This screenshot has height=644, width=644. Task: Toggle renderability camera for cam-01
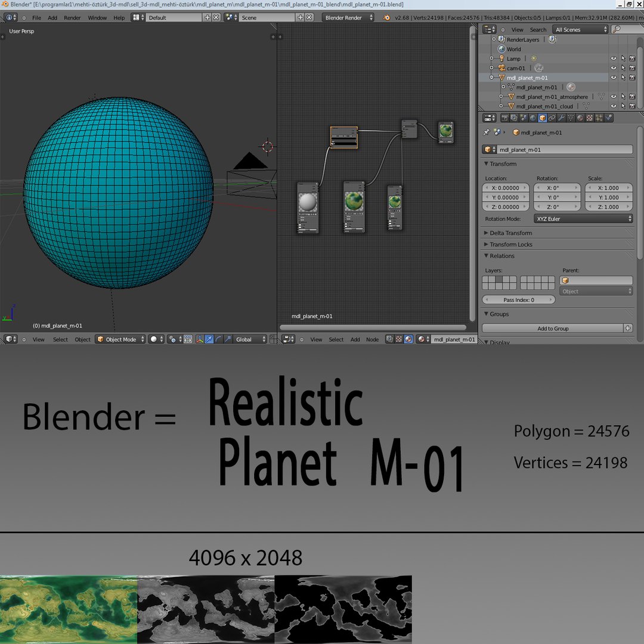[633, 68]
